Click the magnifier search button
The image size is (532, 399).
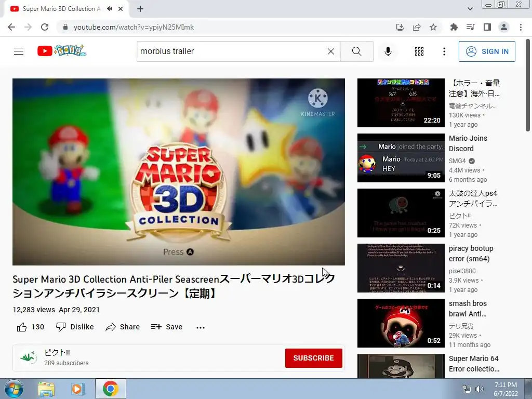[356, 51]
